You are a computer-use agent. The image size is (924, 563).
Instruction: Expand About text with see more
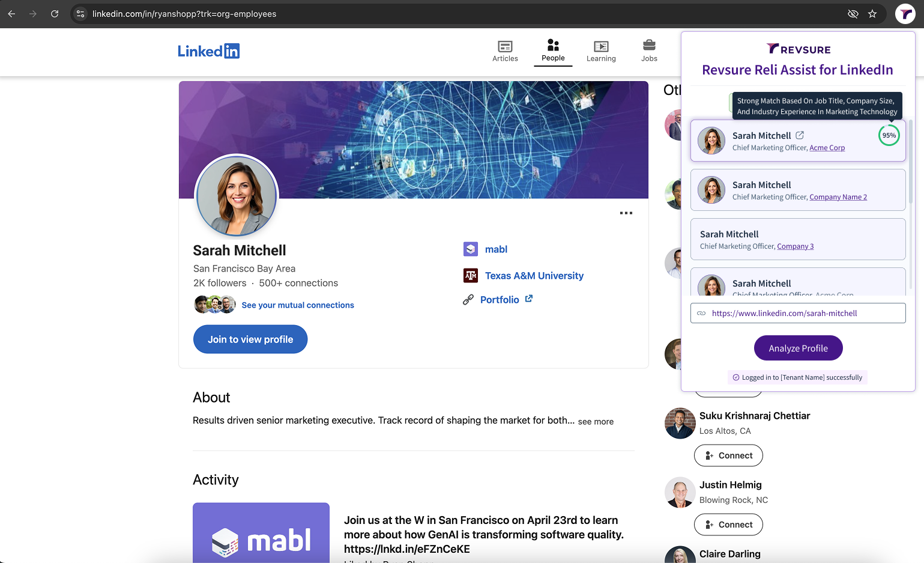coord(596,422)
